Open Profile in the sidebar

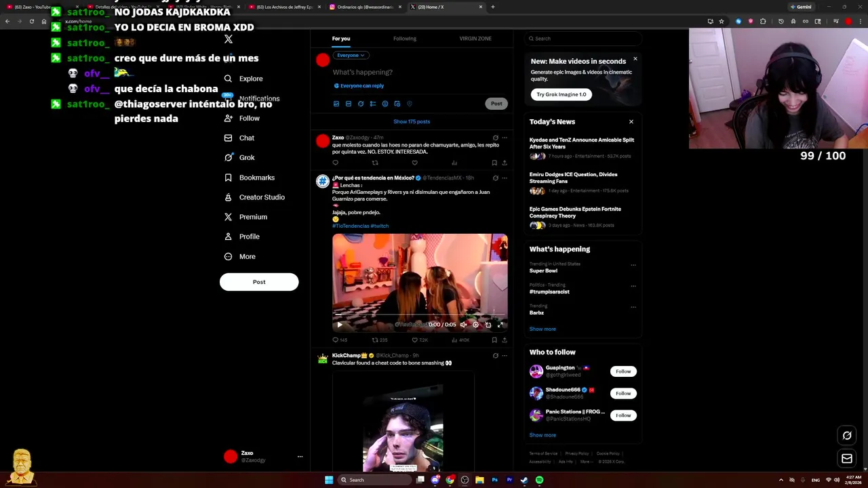pyautogui.click(x=241, y=237)
